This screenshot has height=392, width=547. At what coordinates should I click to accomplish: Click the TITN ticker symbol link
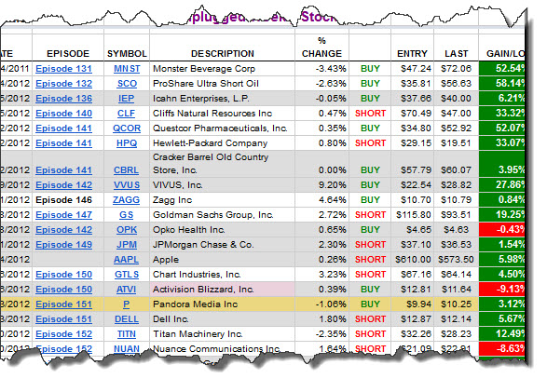(x=127, y=334)
